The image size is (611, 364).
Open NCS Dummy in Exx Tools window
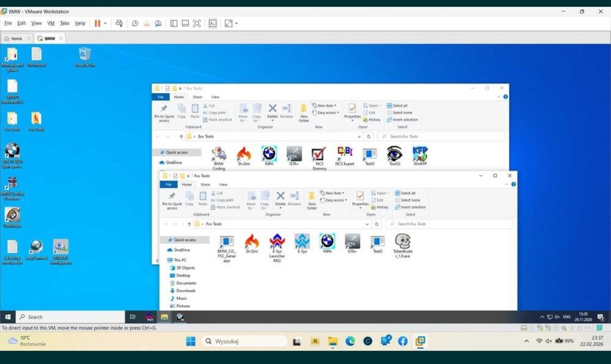(x=319, y=158)
